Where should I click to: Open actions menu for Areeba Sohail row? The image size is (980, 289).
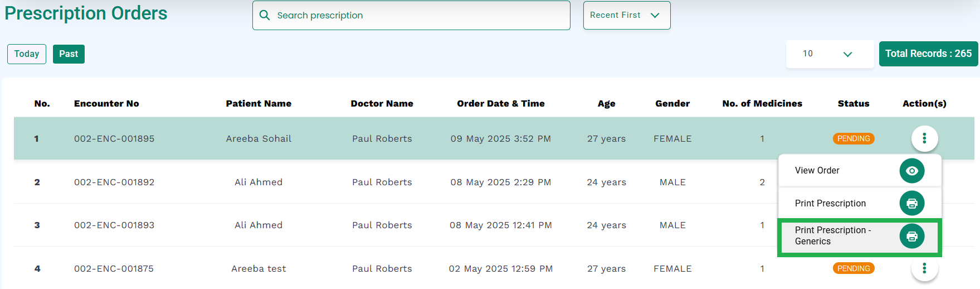tap(924, 138)
